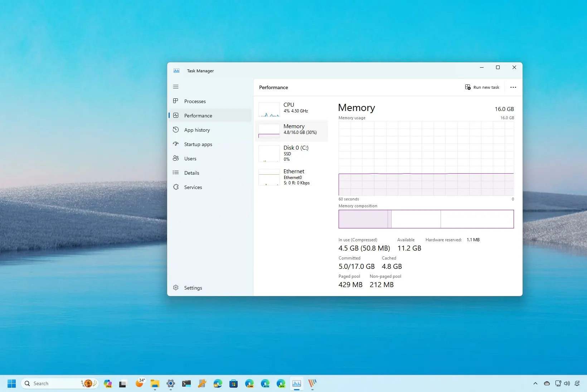Click the 4.5 GB (50.8 MB) in-use value
Viewport: 587px width, 392px height.
tap(364, 248)
